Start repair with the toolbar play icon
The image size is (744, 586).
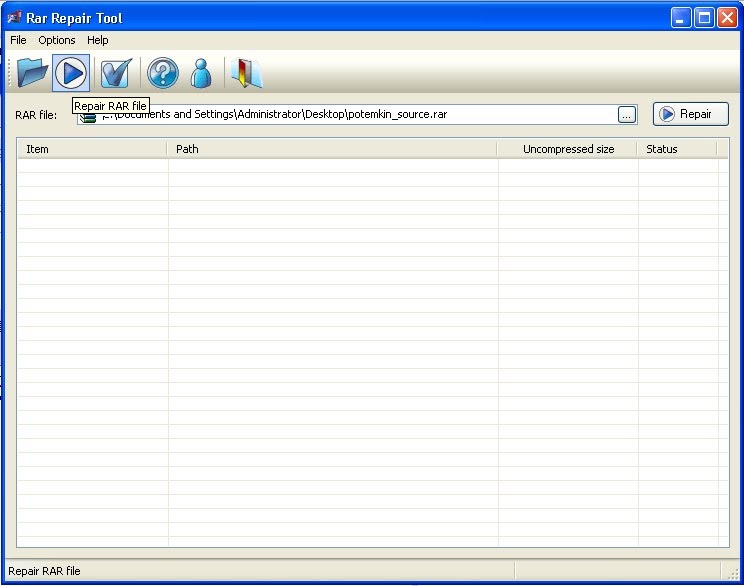point(71,73)
